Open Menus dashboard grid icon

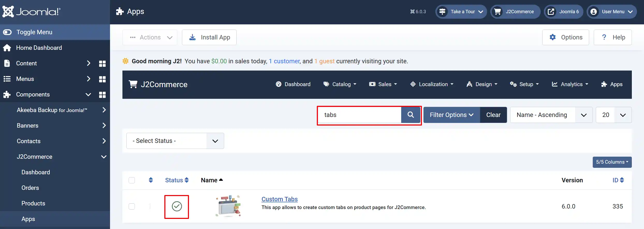[x=103, y=79]
